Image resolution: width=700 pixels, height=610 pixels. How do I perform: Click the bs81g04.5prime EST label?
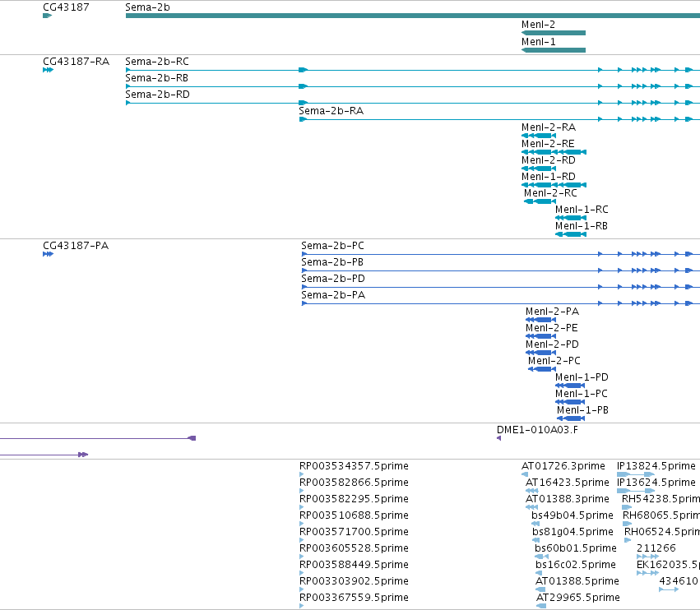click(x=573, y=533)
